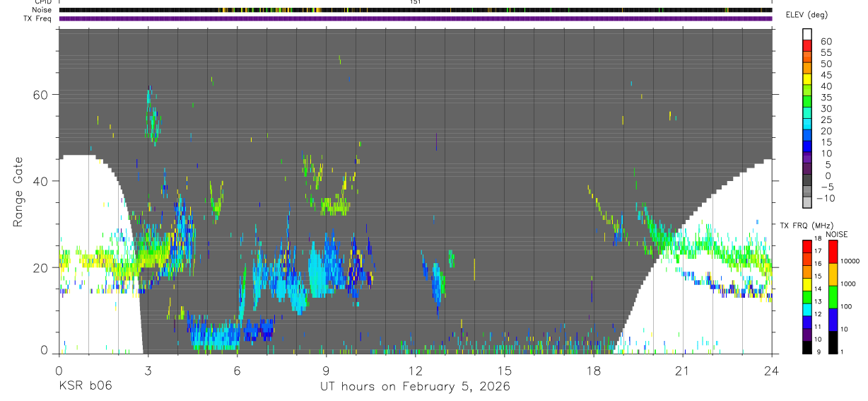The height and width of the screenshot is (401, 868).
Task: Click the red segment of the ELEV color bar
Action: pos(807,46)
